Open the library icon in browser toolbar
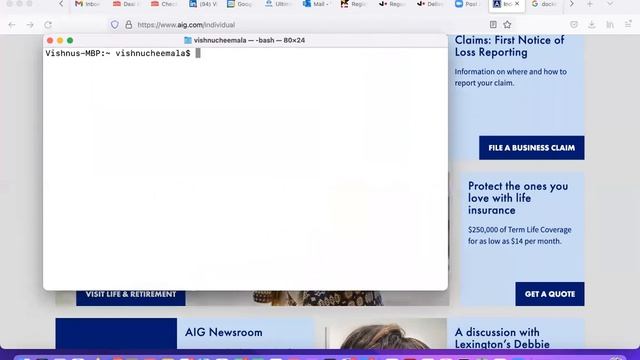 [610, 24]
